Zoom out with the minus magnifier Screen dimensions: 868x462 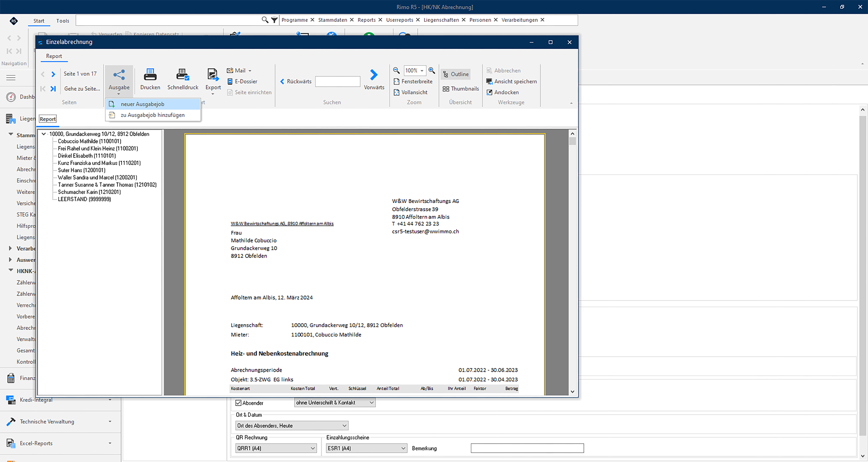tap(396, 70)
